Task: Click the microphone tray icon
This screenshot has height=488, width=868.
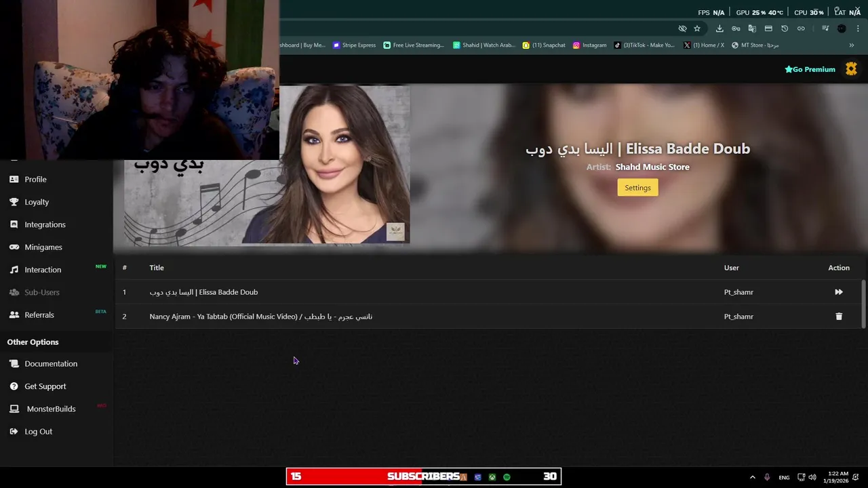Action: click(767, 477)
